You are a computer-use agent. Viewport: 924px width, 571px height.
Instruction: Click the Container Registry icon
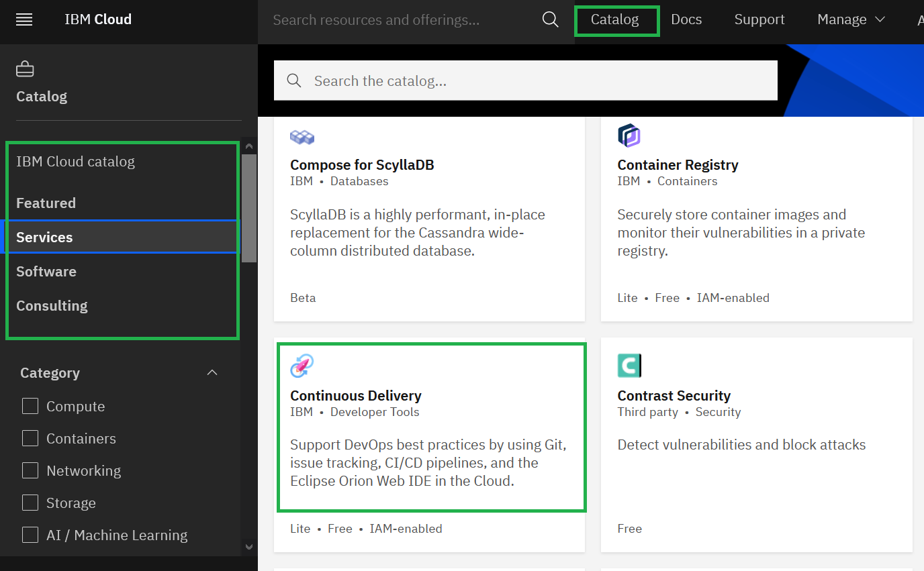coord(629,136)
